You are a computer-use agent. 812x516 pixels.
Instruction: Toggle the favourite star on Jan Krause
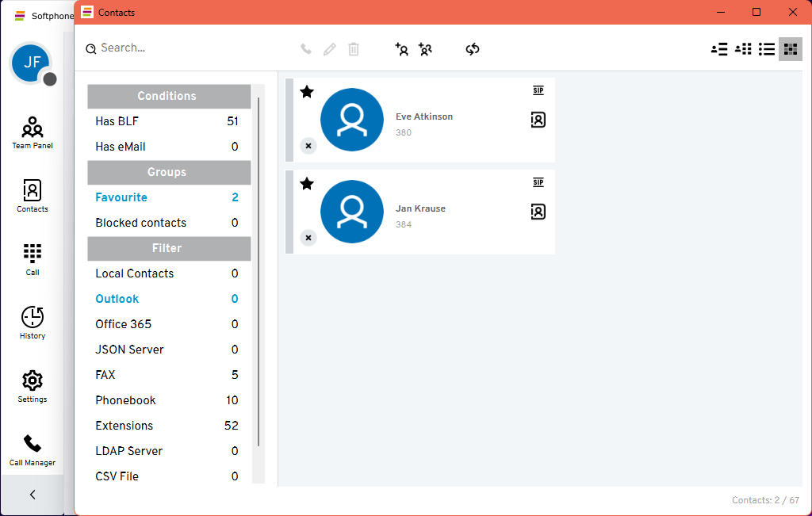pyautogui.click(x=307, y=184)
